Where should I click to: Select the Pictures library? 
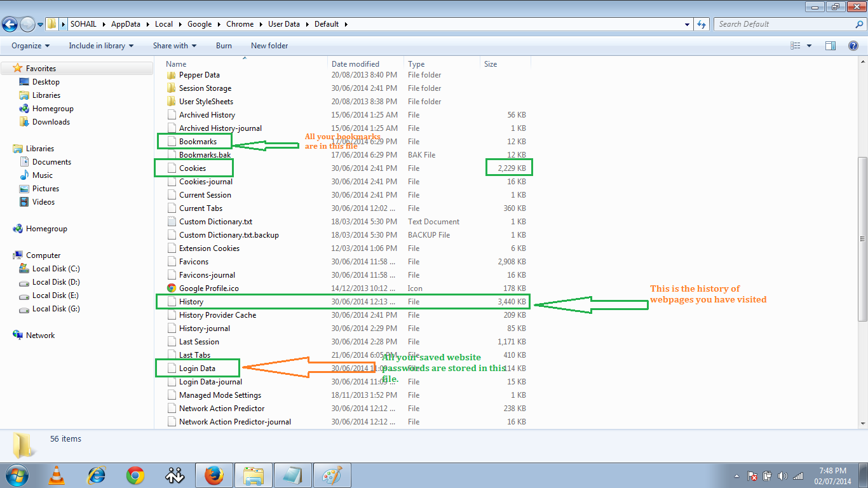[x=46, y=189]
